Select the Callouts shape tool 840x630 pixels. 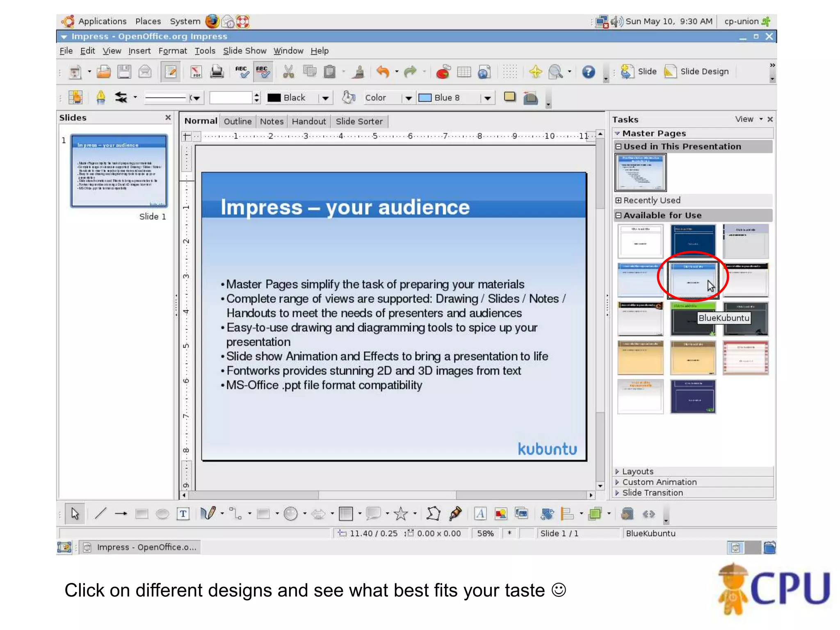tap(373, 514)
